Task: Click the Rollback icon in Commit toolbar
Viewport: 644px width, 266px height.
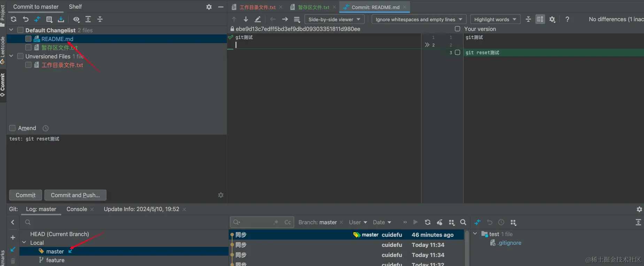Action: pyautogui.click(x=25, y=19)
